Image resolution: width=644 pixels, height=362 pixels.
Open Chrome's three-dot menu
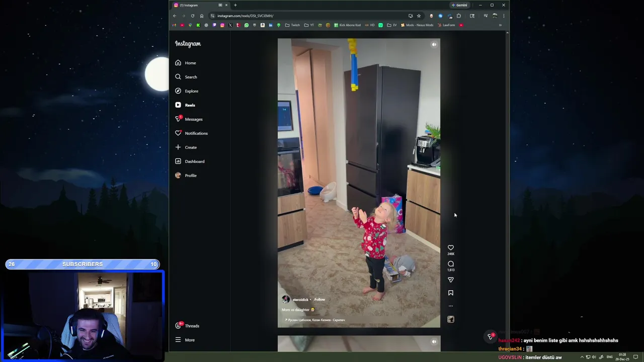[x=504, y=16]
